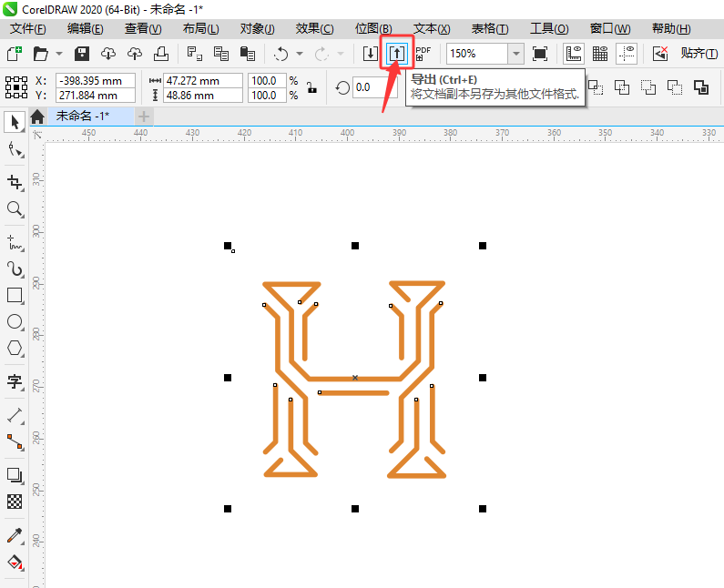Select the Drop shadow tool
Image resolution: width=724 pixels, height=588 pixels.
pyautogui.click(x=15, y=475)
